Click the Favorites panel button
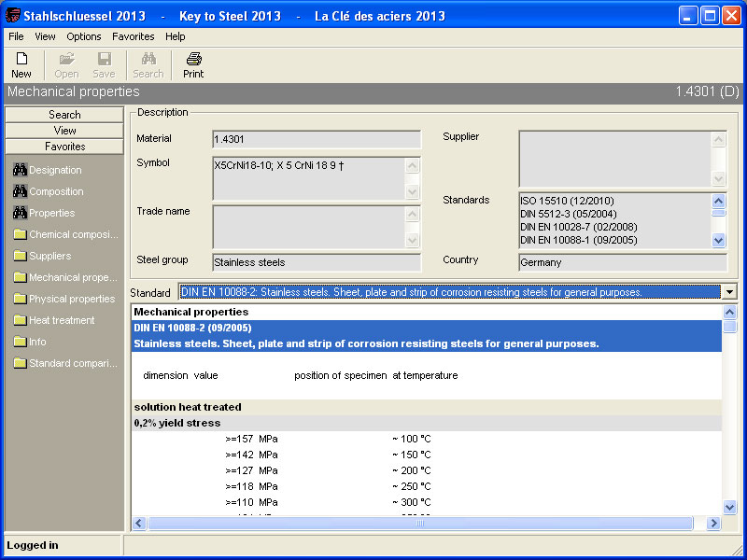The width and height of the screenshot is (747, 560). (x=64, y=147)
